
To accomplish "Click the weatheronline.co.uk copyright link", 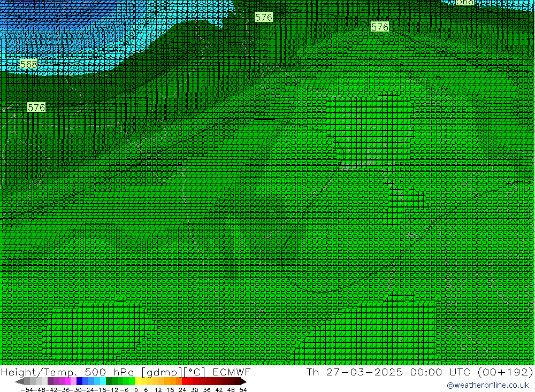I will click(x=487, y=385).
